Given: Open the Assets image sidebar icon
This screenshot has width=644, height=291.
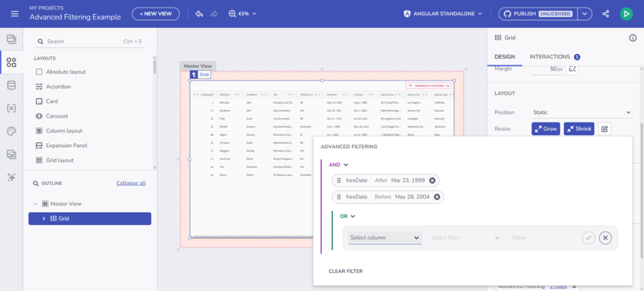Looking at the screenshot, I should tap(11, 155).
